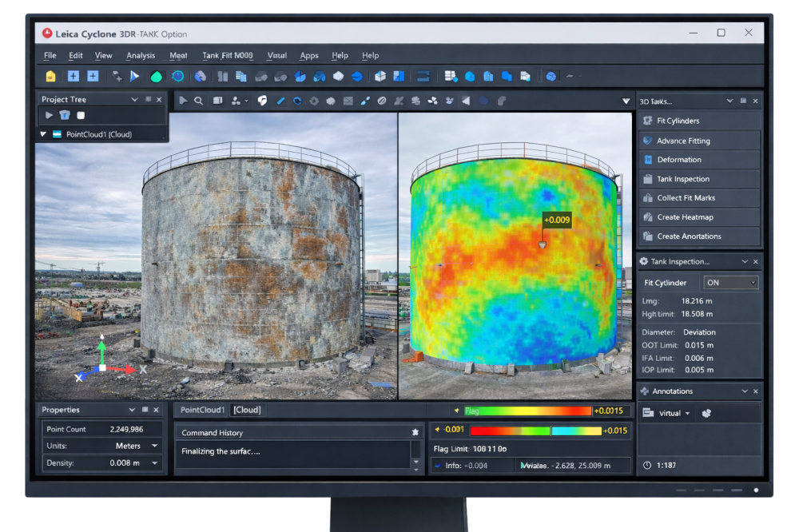
Task: Click the T-shirt icon in Project Tree
Action: pos(65,116)
